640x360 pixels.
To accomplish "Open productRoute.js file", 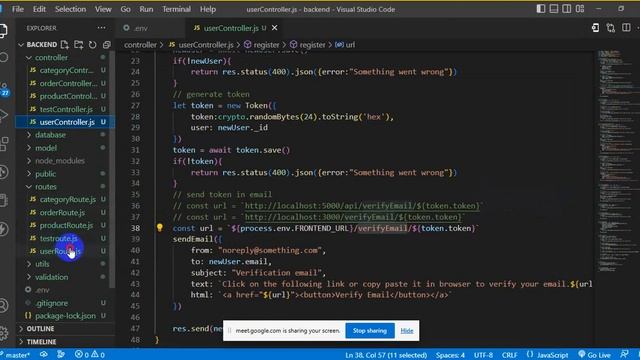I will tap(66, 225).
